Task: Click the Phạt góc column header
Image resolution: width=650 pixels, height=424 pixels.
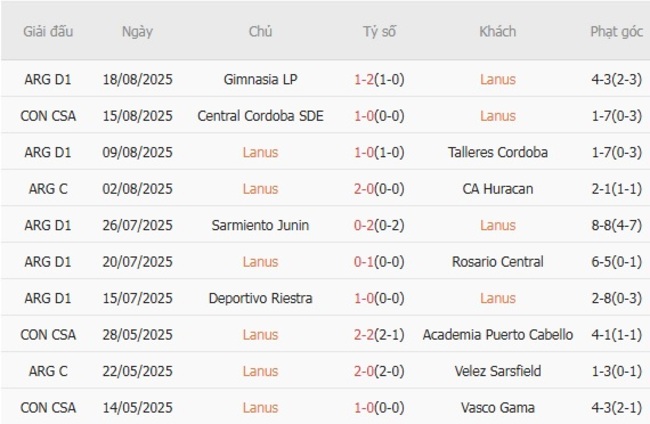Action: point(616,31)
